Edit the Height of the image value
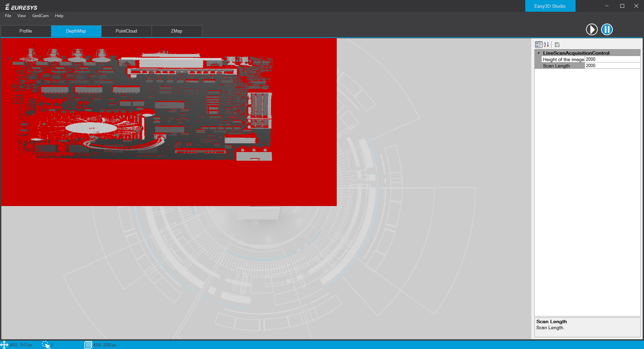644x349 pixels. (x=612, y=59)
